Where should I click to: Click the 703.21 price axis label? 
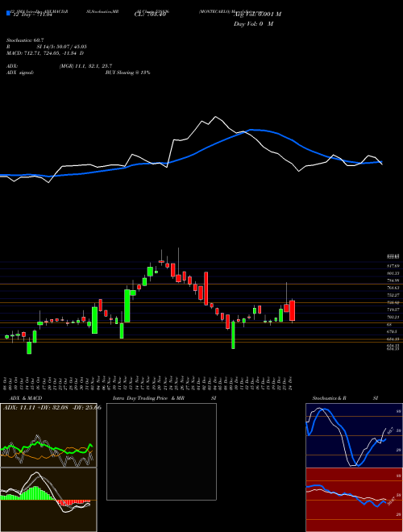(393, 317)
